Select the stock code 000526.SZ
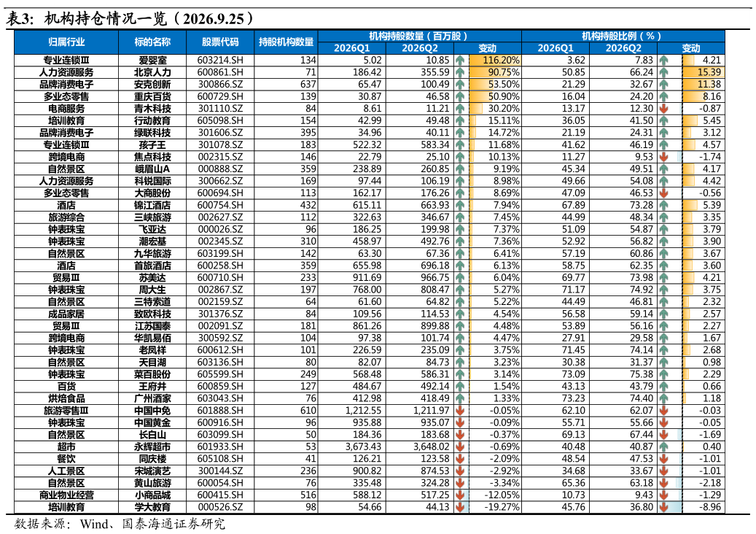Image resolution: width=756 pixels, height=534 pixels. tap(220, 507)
